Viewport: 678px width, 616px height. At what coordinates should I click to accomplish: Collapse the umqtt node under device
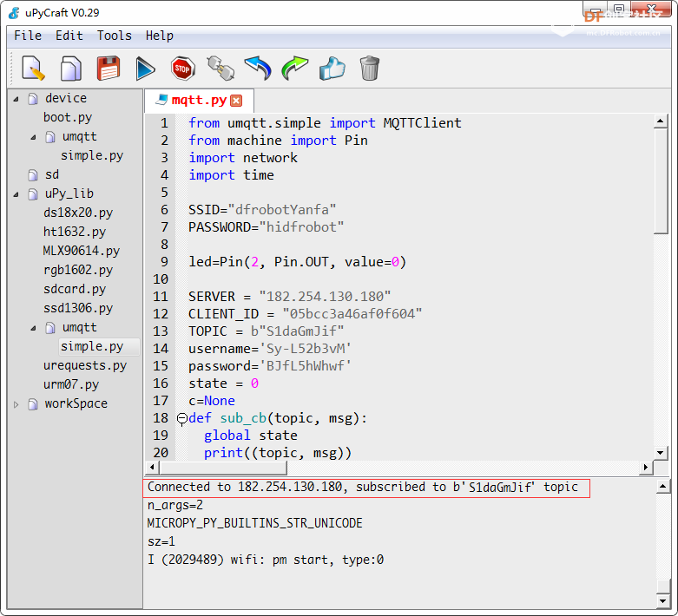(x=33, y=137)
